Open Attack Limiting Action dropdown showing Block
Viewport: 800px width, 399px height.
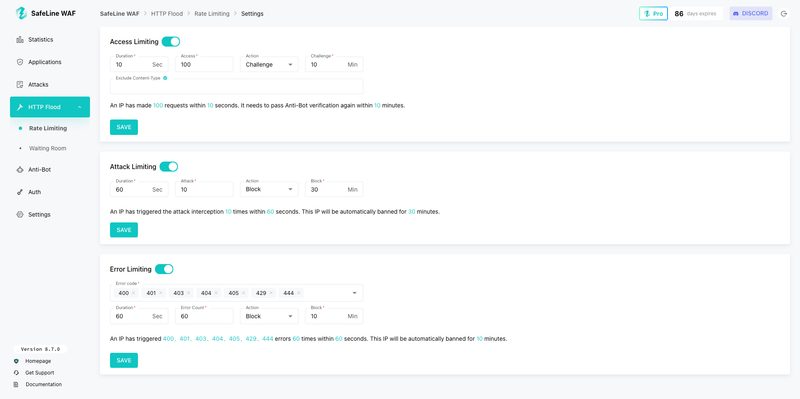tap(269, 189)
